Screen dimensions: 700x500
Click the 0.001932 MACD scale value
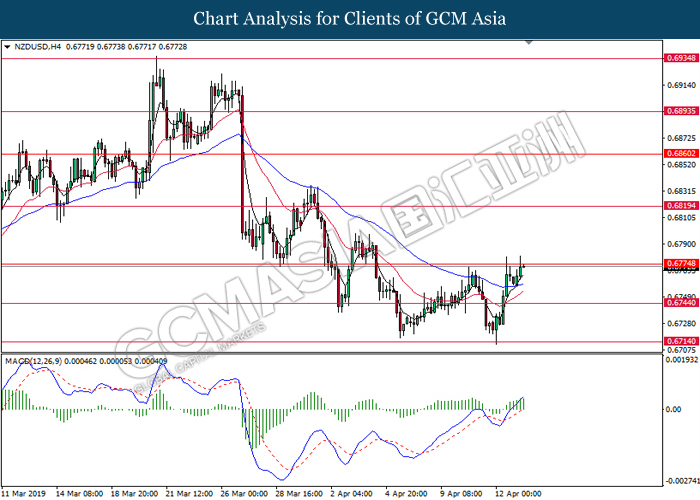point(682,360)
